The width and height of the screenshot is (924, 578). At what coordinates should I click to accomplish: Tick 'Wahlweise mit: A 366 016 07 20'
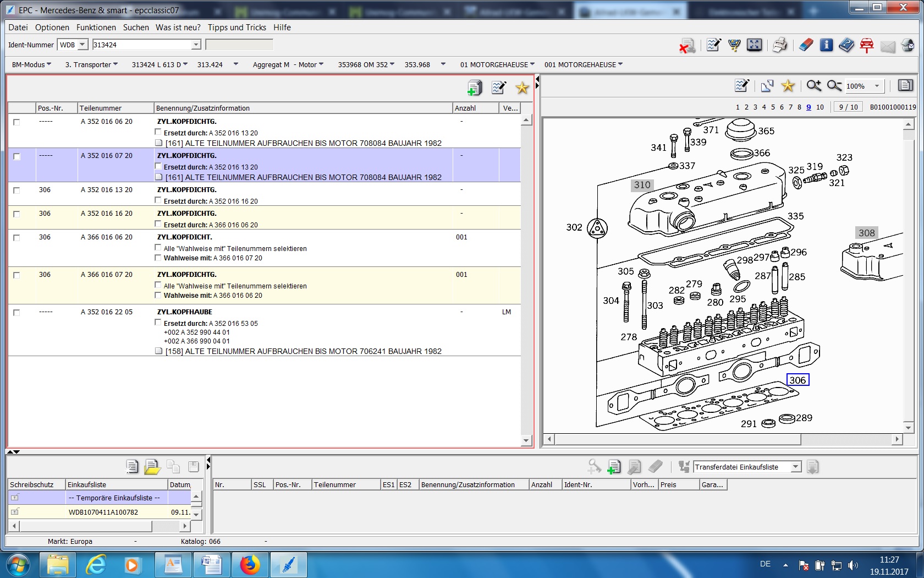pos(158,257)
